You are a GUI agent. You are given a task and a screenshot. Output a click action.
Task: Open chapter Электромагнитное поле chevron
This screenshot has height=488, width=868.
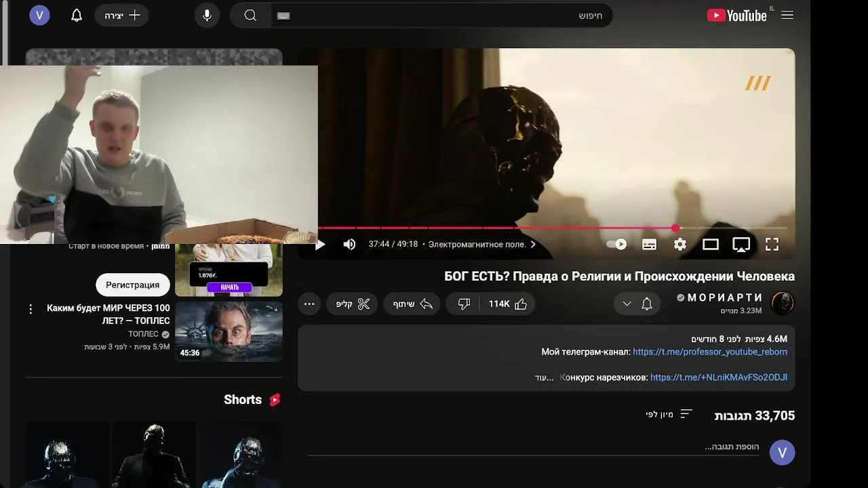coord(533,245)
